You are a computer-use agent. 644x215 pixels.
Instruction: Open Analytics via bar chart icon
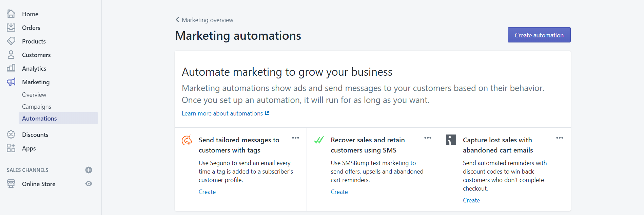(x=11, y=68)
